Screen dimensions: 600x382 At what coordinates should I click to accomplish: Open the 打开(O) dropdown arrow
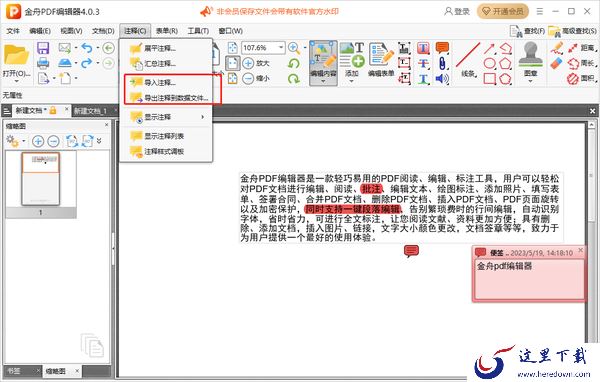16,82
